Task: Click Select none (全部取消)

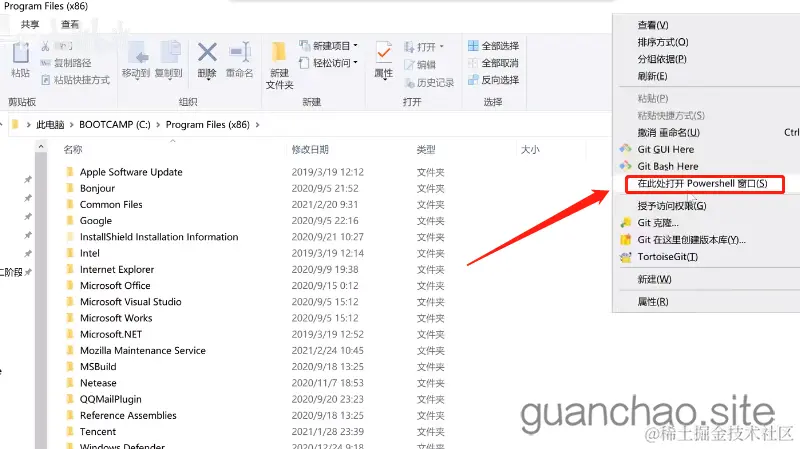Action: [493, 63]
